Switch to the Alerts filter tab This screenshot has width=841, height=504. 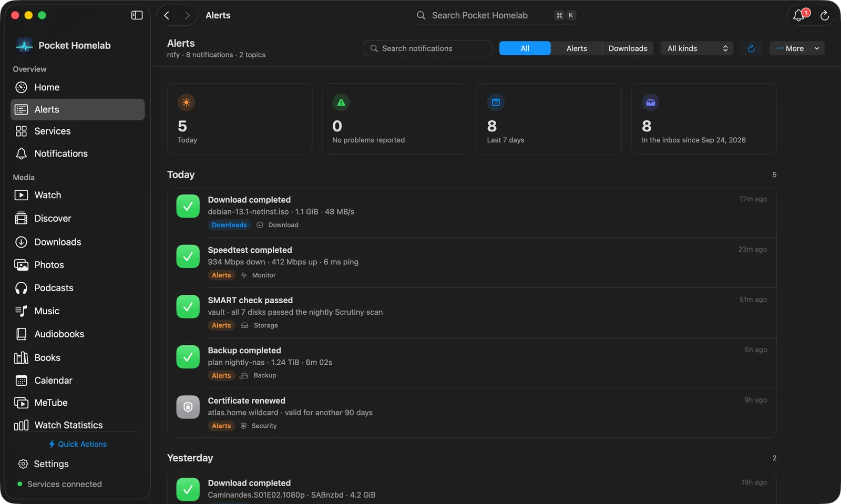[x=577, y=48]
